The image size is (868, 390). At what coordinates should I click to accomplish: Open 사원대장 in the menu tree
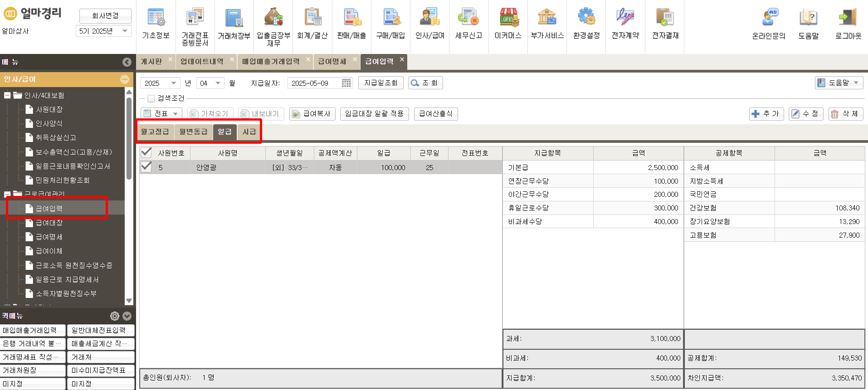pos(49,109)
